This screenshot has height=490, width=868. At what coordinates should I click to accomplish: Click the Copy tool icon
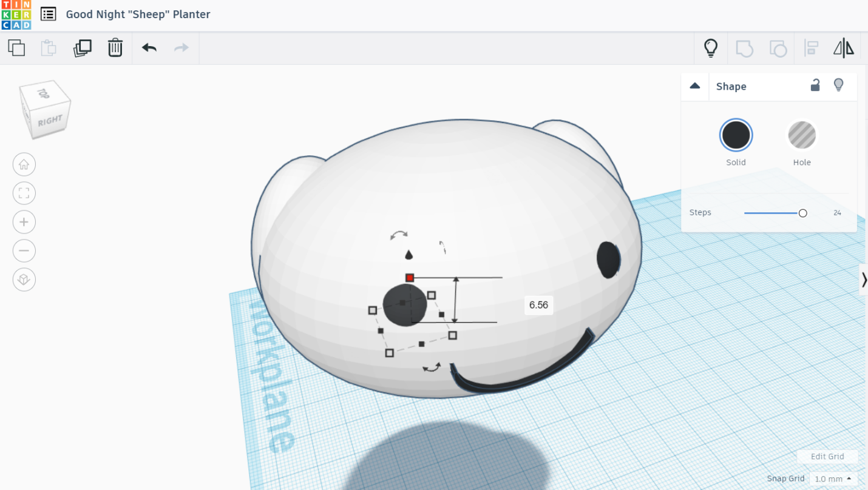tap(16, 47)
